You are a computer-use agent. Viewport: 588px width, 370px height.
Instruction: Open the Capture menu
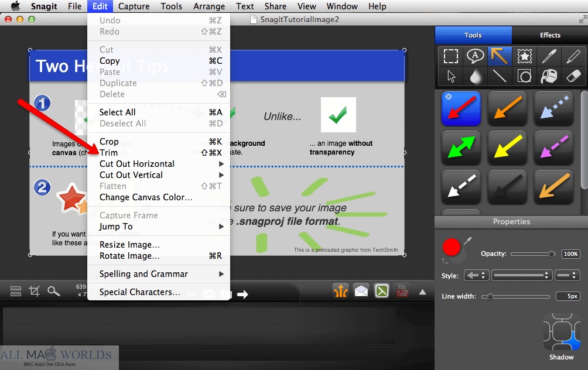pos(134,6)
